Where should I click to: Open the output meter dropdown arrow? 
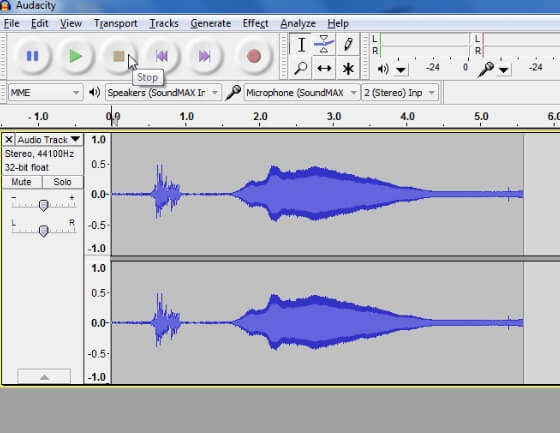[x=401, y=70]
